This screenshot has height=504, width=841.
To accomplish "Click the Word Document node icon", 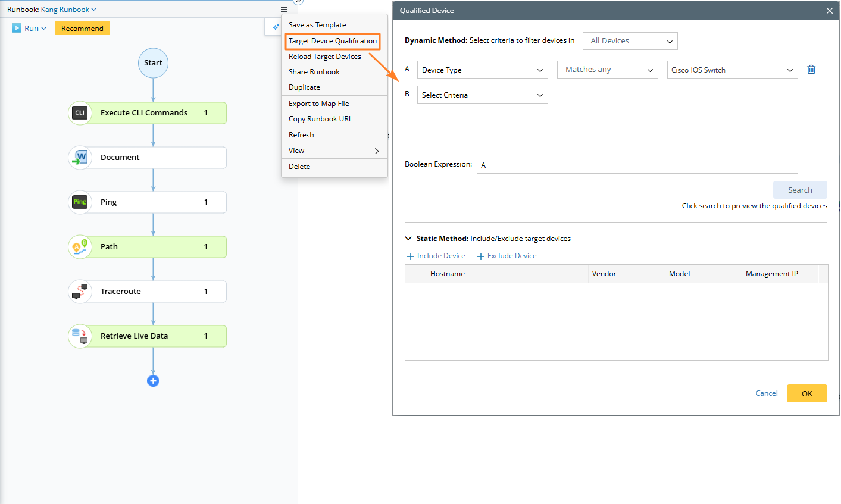I will tap(80, 158).
